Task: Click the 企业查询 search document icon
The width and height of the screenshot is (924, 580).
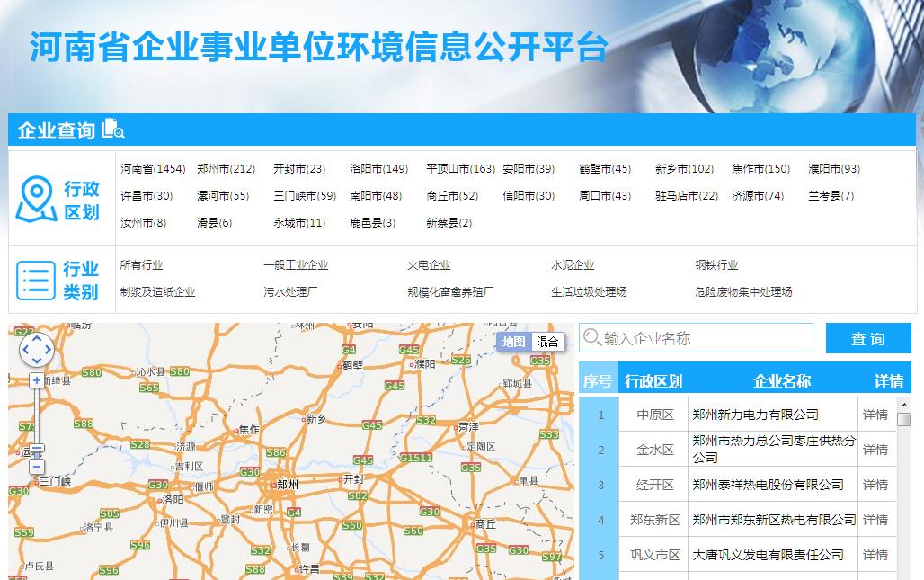Action: tap(112, 129)
